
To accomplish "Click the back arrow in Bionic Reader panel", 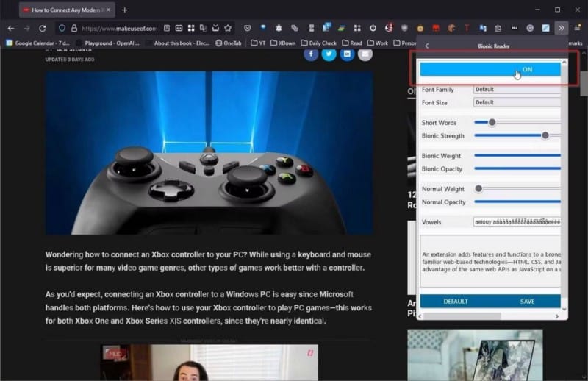I will click(427, 46).
